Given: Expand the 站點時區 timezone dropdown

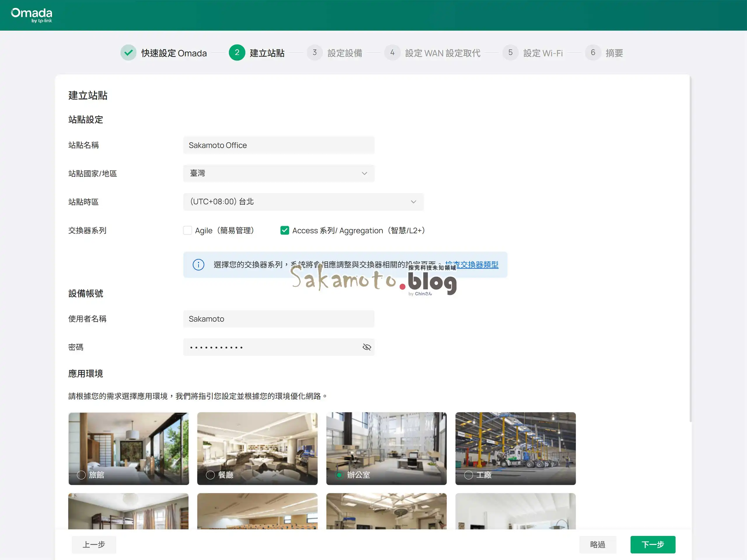Looking at the screenshot, I should tap(303, 202).
